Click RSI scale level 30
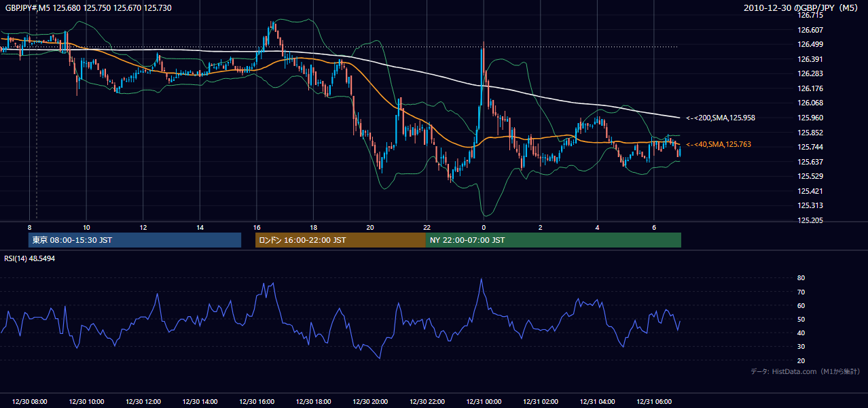Viewport: 868px width, 408px height. (x=801, y=346)
